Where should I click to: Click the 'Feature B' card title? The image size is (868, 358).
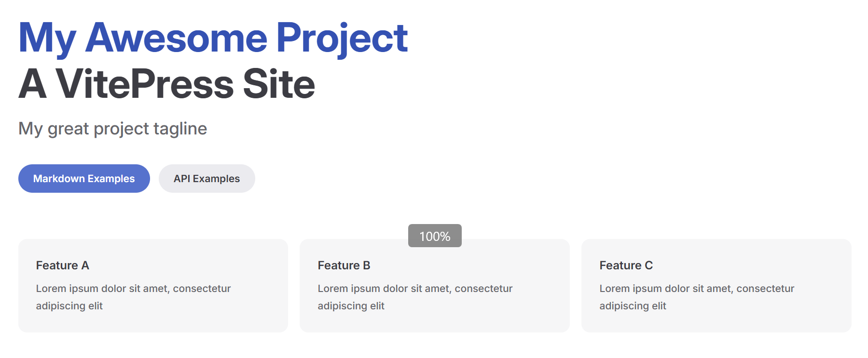344,265
